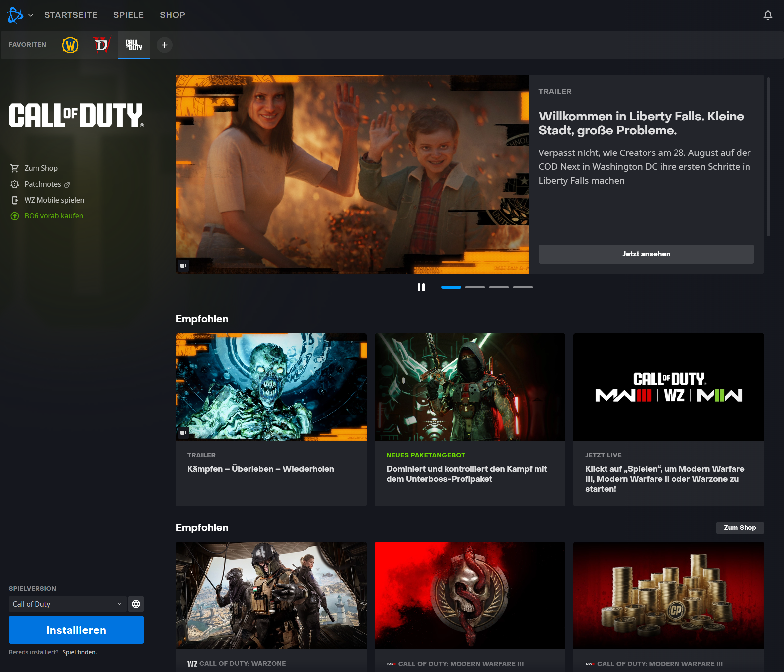Image resolution: width=784 pixels, height=672 pixels.
Task: Click the scrollbar next to the trailer
Action: 768,157
